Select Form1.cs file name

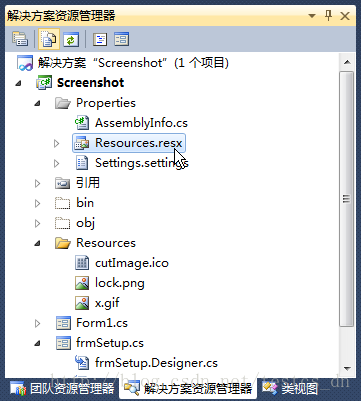point(102,323)
